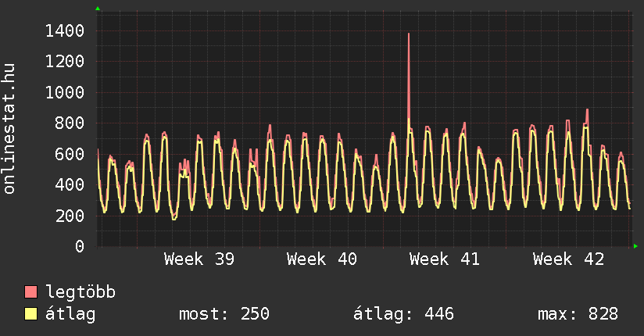644x336 pixels.
Task: Click the 200 y-axis tick label
Action: pos(70,216)
